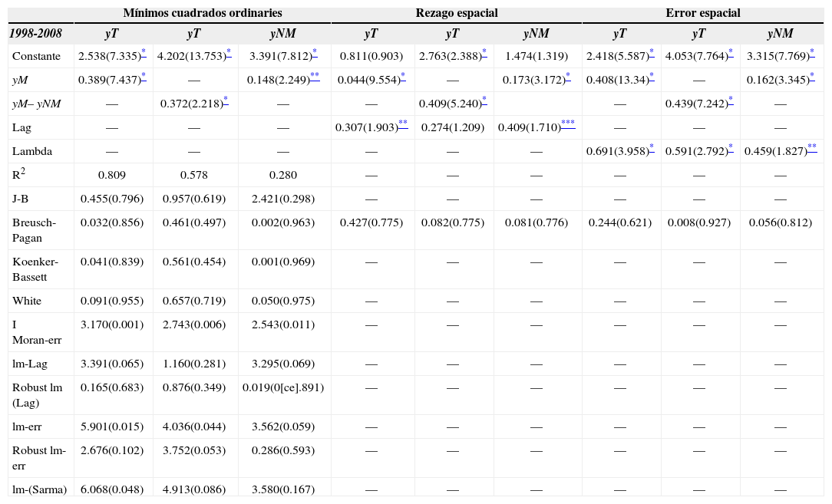Click the Rezago espacial header cell
Image resolution: width=832 pixels, height=504 pixels.
[456, 13]
